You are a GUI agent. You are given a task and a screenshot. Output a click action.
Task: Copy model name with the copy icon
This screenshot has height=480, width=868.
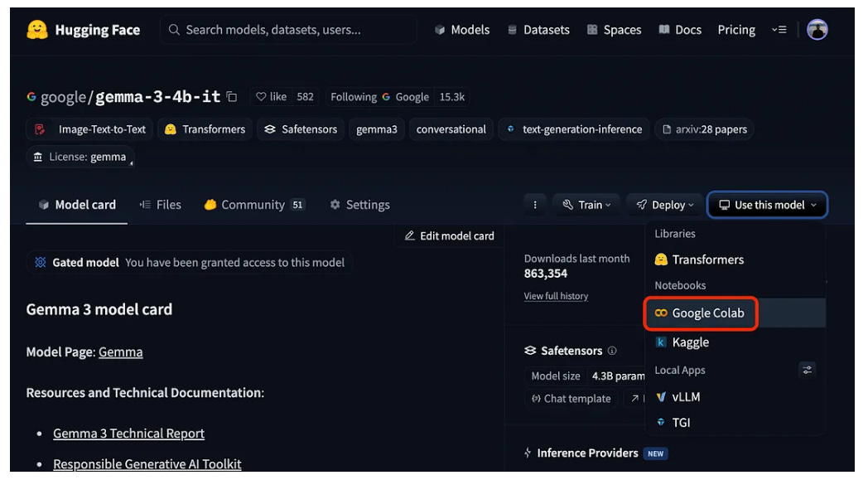pyautogui.click(x=233, y=97)
